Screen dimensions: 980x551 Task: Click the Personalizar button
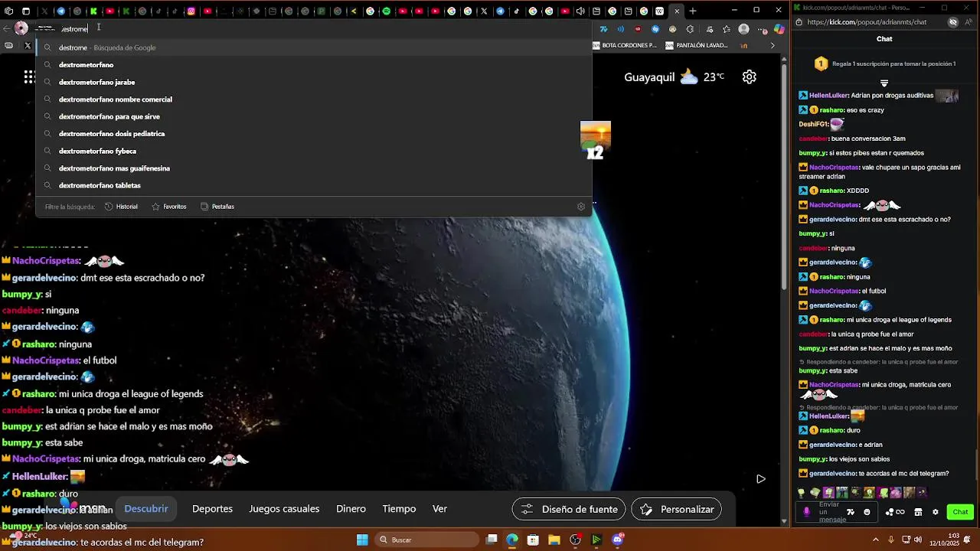676,509
